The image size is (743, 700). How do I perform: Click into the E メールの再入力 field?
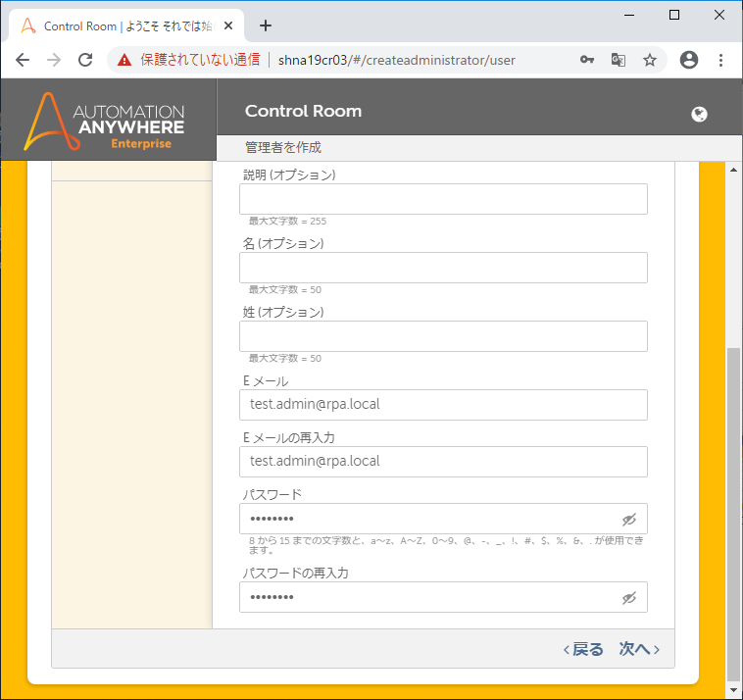[443, 462]
